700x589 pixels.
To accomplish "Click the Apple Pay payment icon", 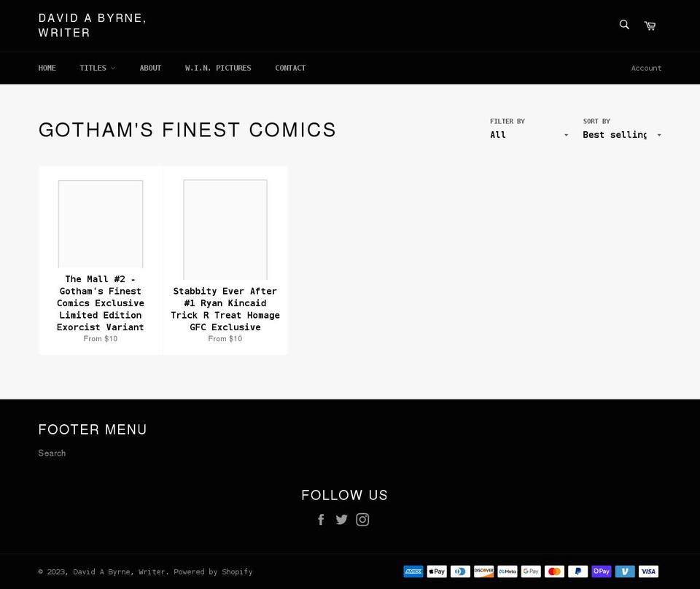I will click(x=437, y=572).
